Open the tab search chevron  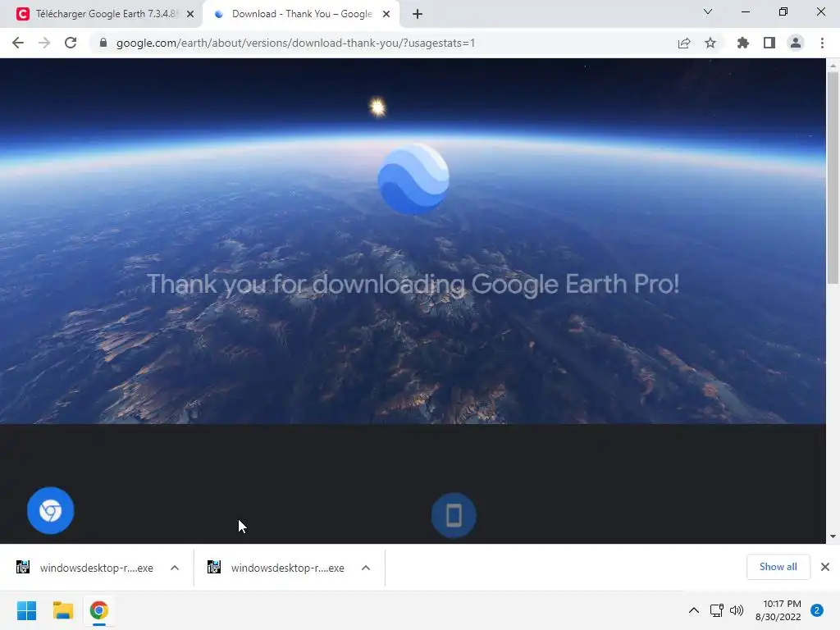tap(708, 11)
